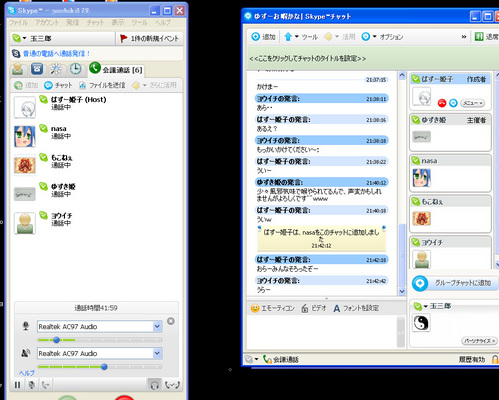Open the ヘルプ menu in the menu bar
This screenshot has height=400, width=499.
pos(162,22)
